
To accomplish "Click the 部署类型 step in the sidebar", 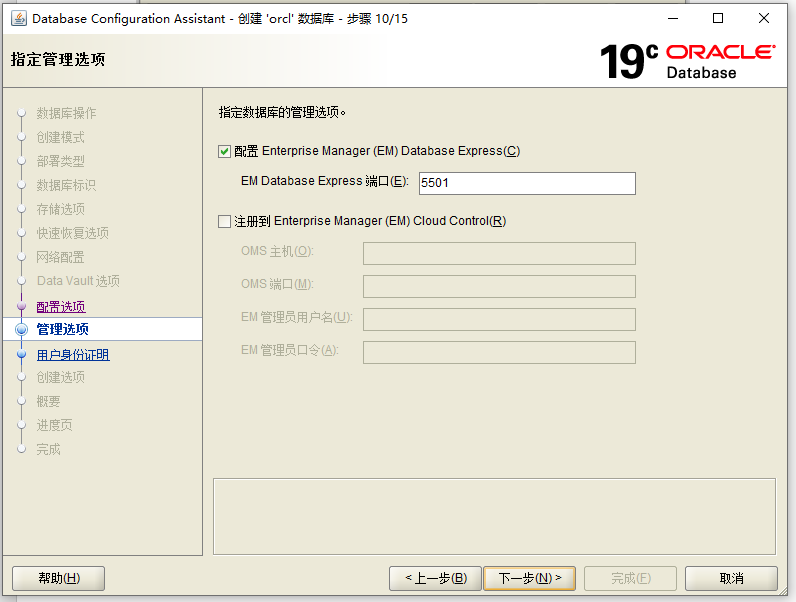I will tap(60, 161).
